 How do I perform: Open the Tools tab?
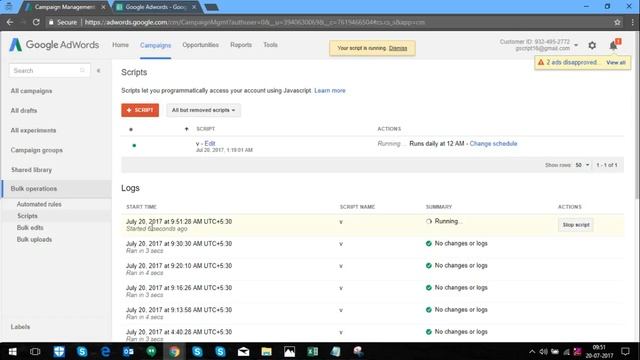[x=270, y=45]
